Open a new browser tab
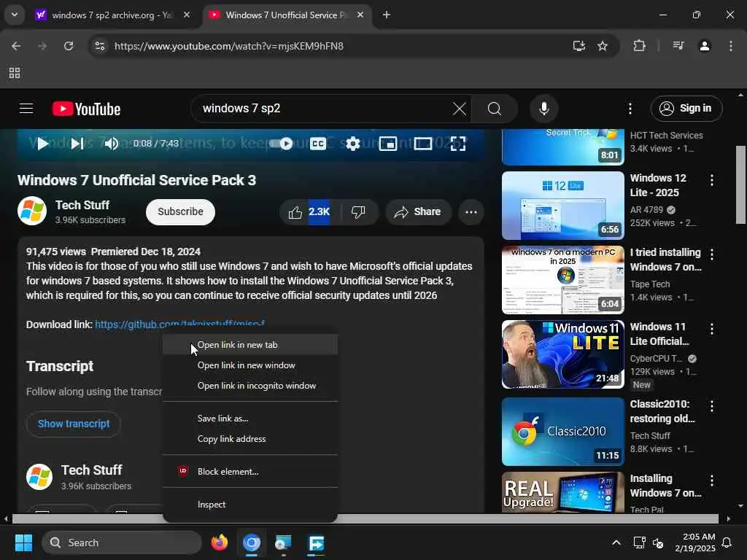Screen dimensions: 747x560 387,15
